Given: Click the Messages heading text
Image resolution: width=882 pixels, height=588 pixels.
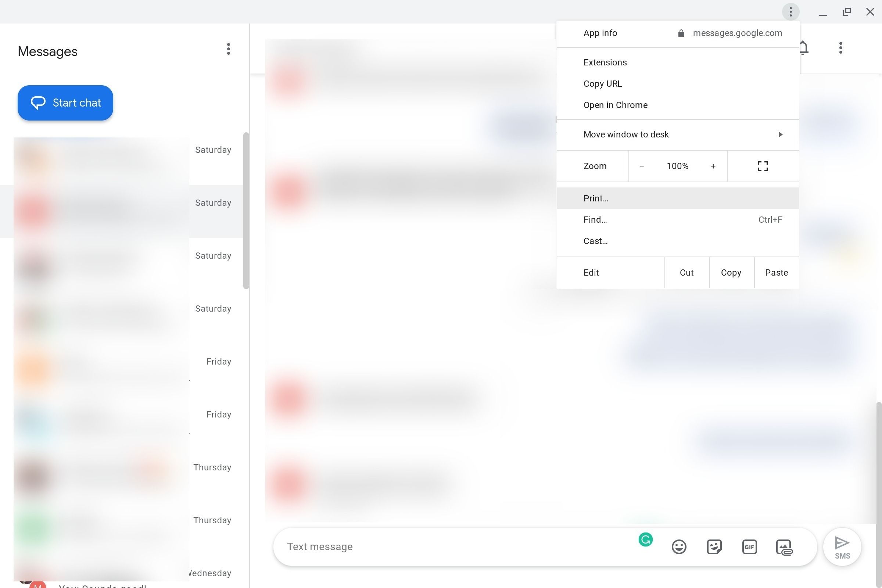Looking at the screenshot, I should (x=48, y=51).
